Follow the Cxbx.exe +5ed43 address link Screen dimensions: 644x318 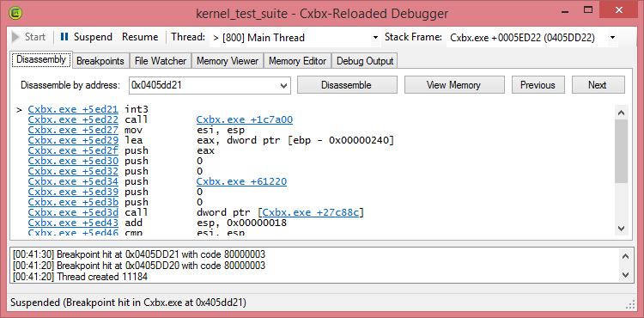[x=73, y=223]
